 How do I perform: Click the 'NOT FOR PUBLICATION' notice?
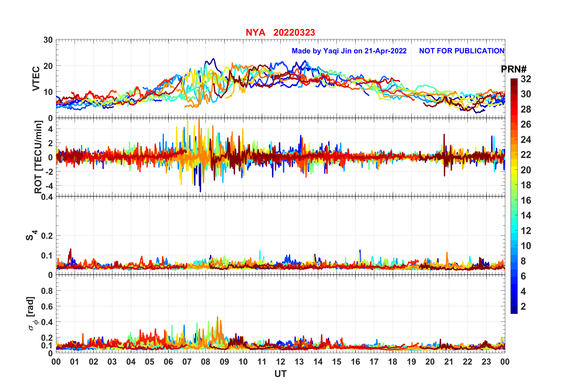point(462,51)
